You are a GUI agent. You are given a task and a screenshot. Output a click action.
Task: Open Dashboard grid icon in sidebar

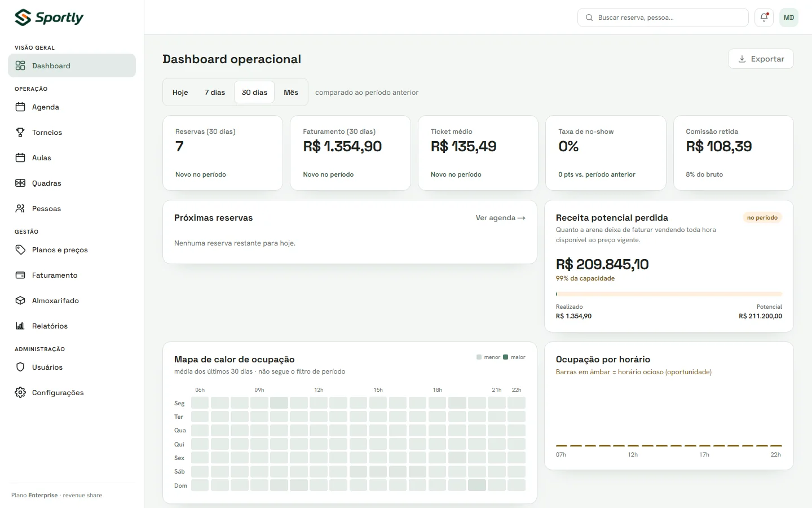tap(20, 65)
